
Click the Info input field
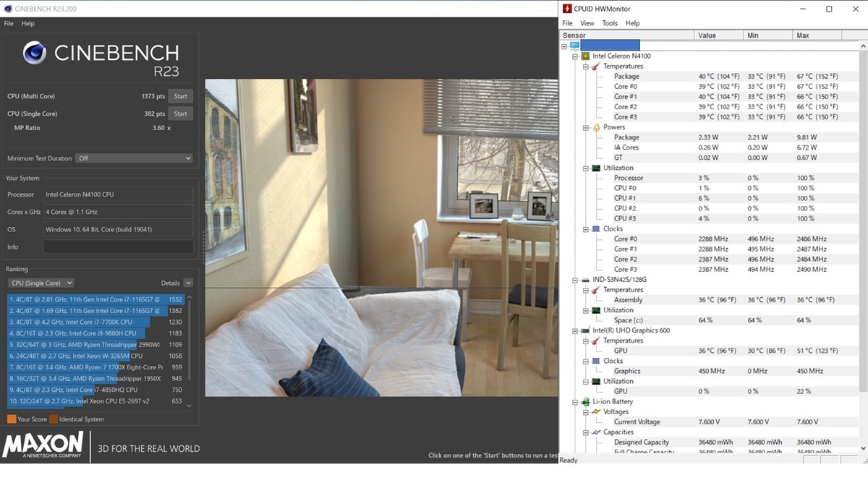coord(119,247)
